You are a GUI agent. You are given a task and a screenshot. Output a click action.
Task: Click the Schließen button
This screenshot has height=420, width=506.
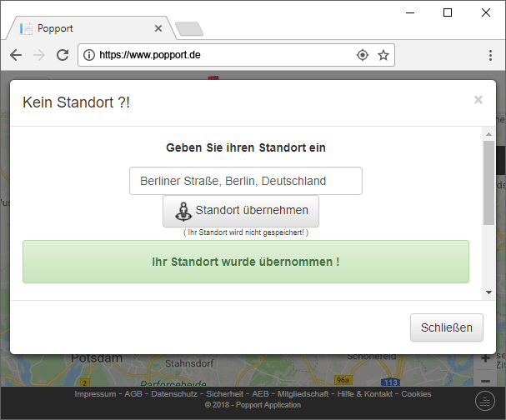coord(446,327)
